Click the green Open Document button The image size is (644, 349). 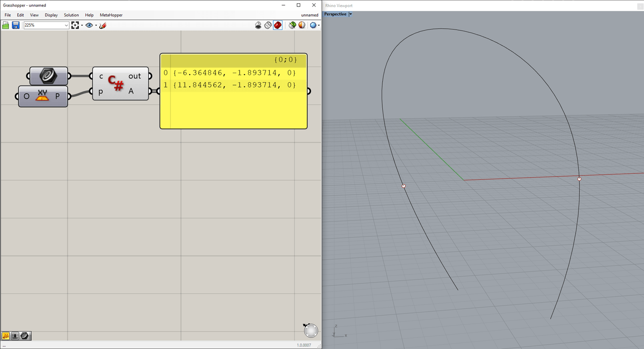[5, 25]
